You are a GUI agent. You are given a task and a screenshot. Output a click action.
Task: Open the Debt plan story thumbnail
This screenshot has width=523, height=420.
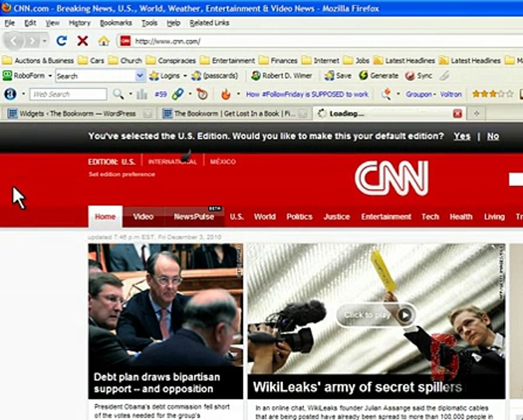click(165, 321)
